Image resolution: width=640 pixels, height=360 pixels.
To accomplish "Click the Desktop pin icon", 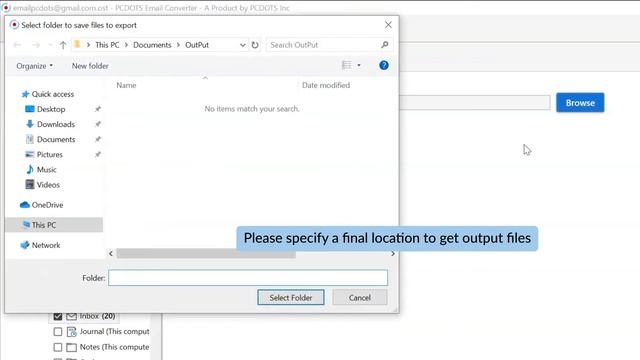I will (x=98, y=109).
